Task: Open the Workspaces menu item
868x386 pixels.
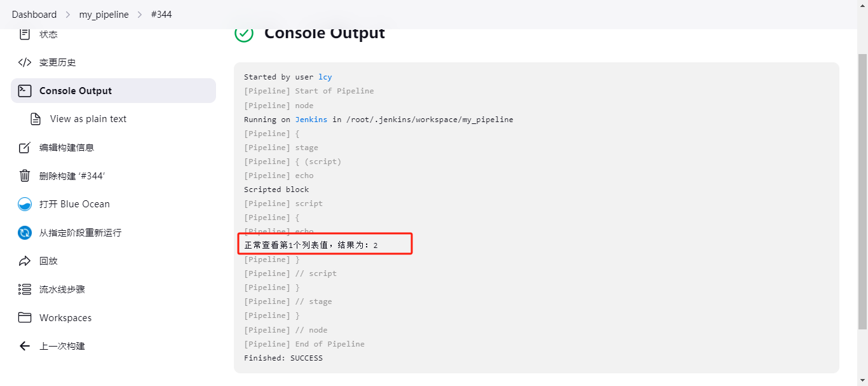Action: [x=65, y=317]
